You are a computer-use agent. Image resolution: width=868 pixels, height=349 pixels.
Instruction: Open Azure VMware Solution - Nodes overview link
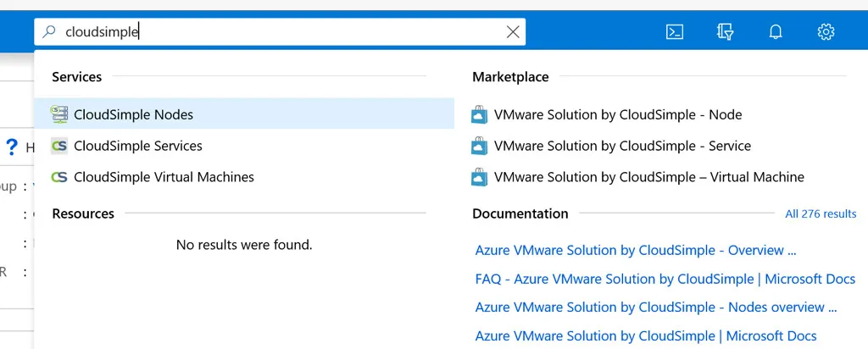point(656,307)
